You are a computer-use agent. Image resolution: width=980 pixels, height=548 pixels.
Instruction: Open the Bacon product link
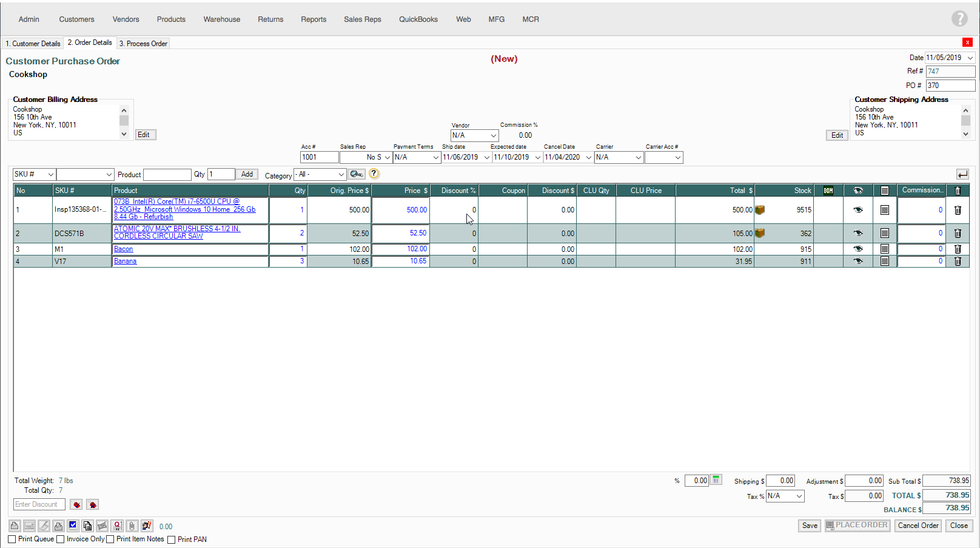tap(123, 249)
